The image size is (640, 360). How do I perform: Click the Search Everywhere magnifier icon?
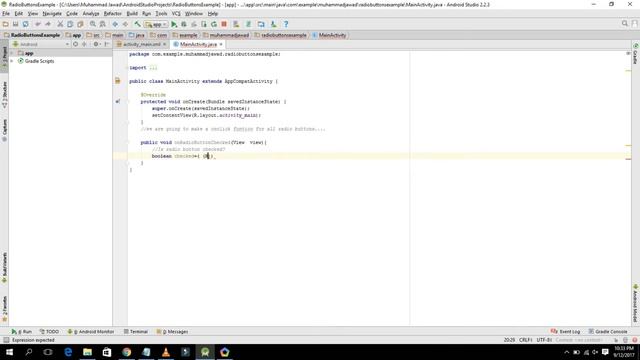pyautogui.click(x=624, y=24)
